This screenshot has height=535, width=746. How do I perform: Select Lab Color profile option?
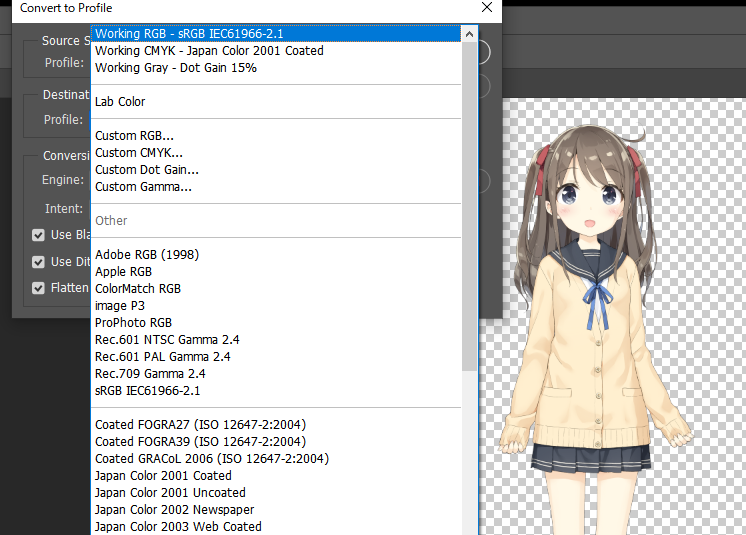(120, 102)
